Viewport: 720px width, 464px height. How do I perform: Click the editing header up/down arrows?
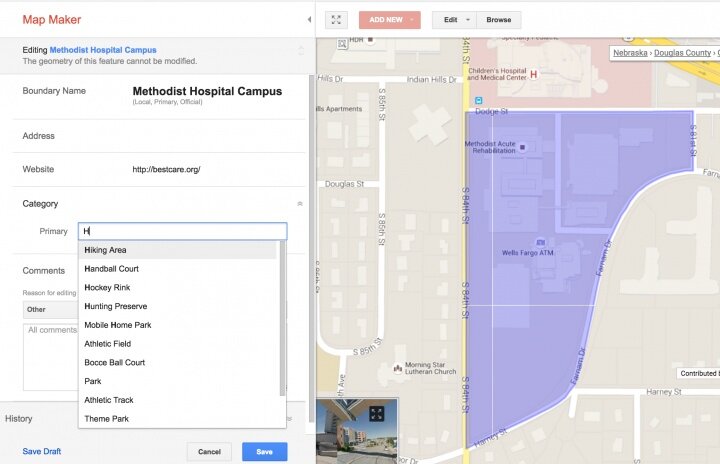pyautogui.click(x=301, y=51)
